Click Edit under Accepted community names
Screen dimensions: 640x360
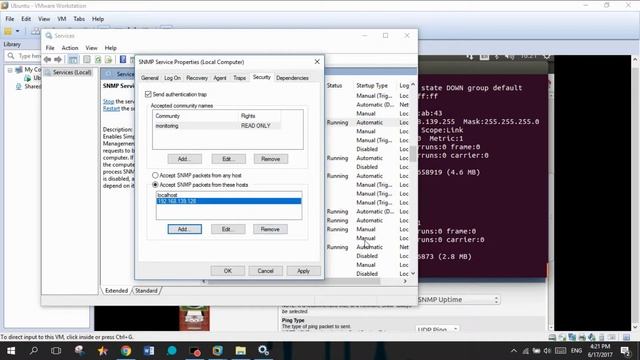point(229,159)
